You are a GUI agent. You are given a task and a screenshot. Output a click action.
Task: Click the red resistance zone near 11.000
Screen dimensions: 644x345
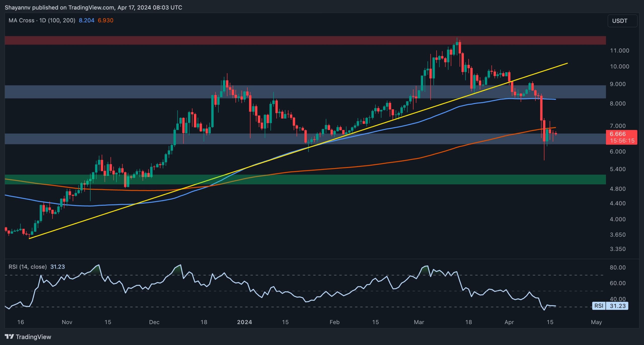(305, 40)
